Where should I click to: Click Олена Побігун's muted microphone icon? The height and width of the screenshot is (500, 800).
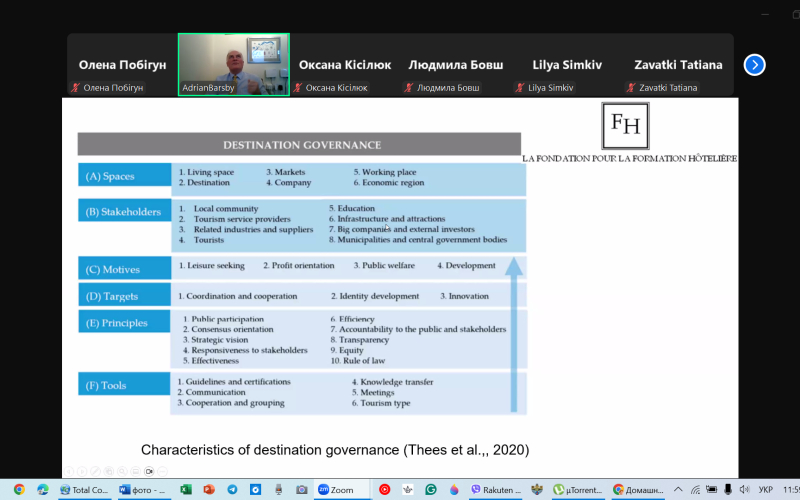click(76, 88)
